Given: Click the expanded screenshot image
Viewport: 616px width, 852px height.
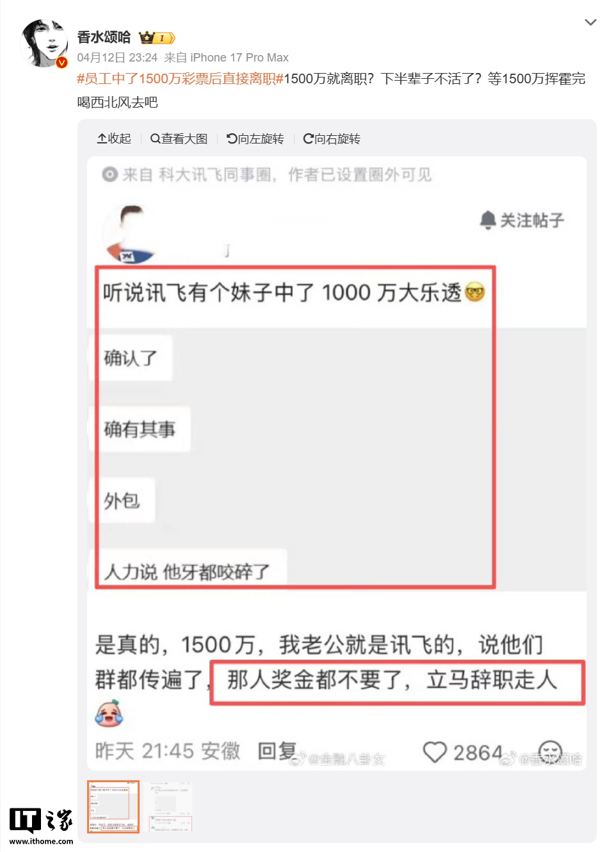Looking at the screenshot, I should point(337,463).
